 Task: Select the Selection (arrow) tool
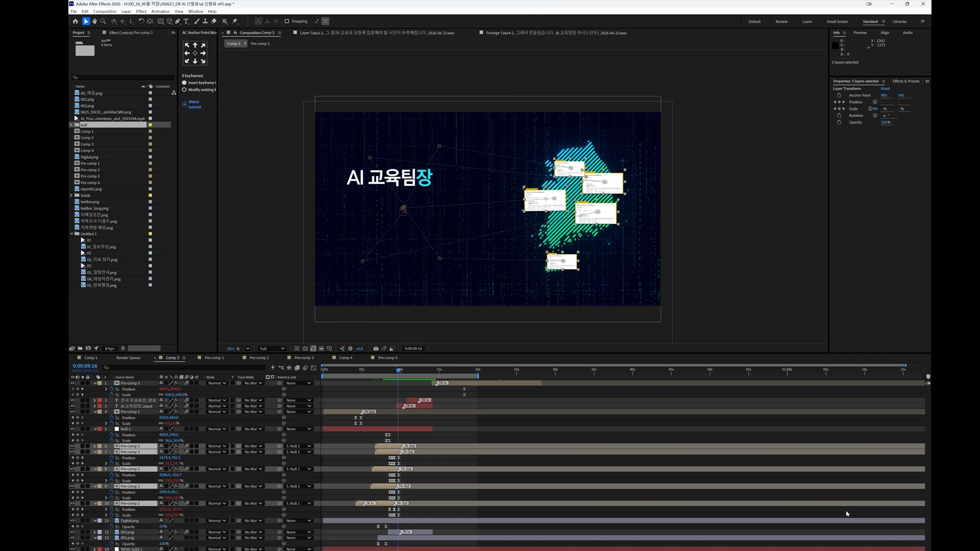[86, 21]
